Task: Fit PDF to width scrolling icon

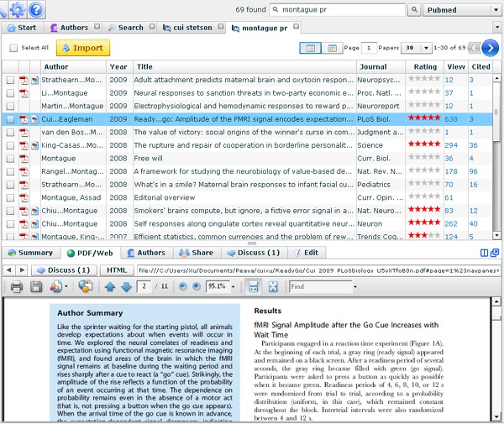Action: (254, 286)
